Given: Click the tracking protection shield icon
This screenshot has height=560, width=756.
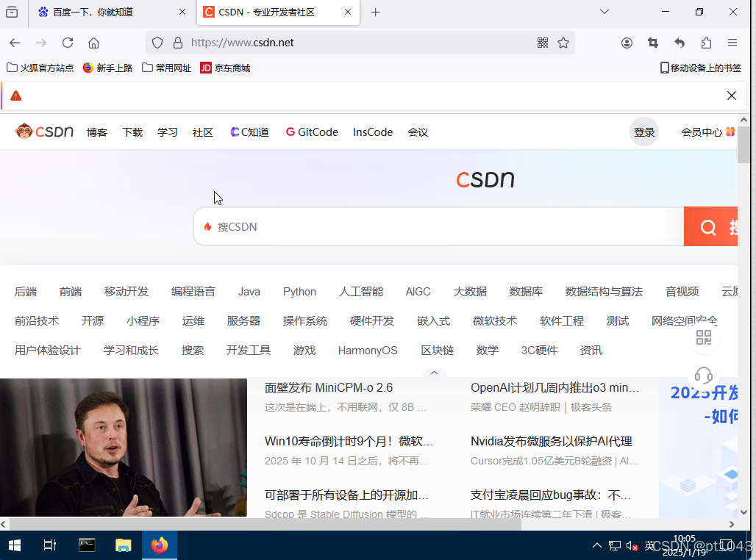Looking at the screenshot, I should point(157,43).
